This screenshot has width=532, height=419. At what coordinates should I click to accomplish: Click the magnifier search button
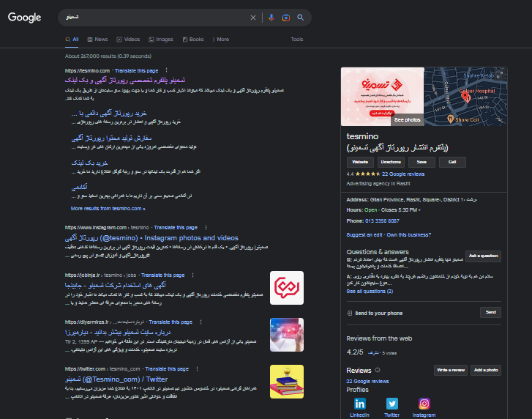pos(301,18)
